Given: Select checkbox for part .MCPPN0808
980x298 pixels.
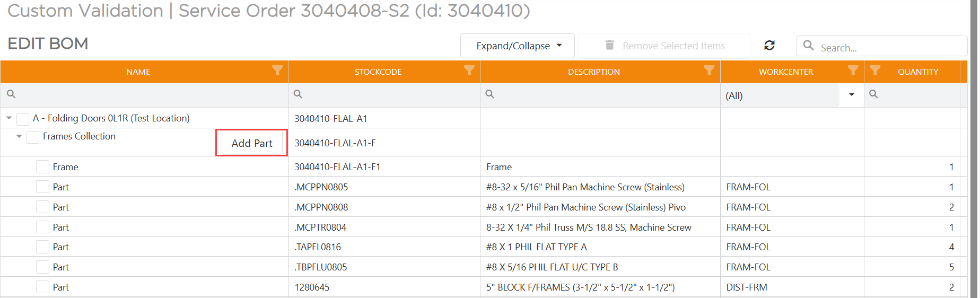Looking at the screenshot, I should 43,207.
